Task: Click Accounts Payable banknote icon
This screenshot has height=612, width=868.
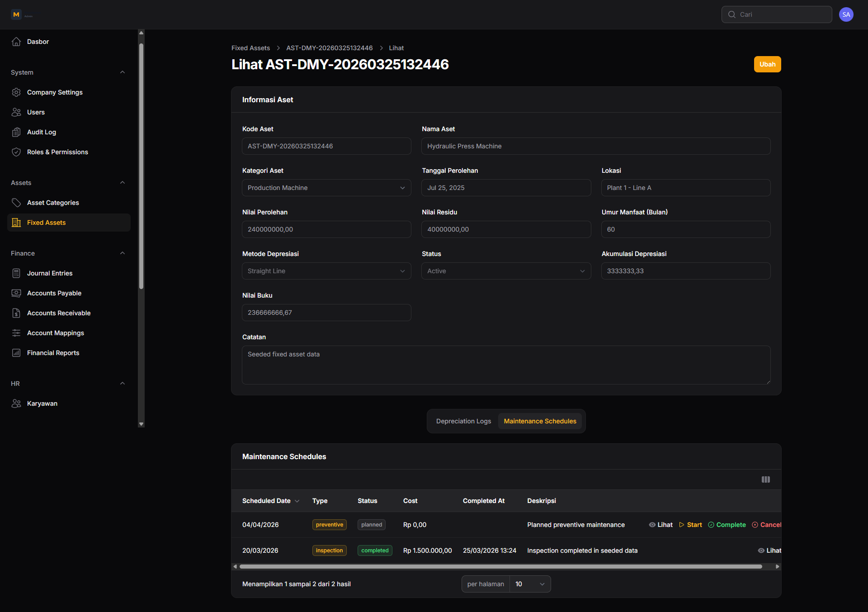Action: [x=16, y=293]
